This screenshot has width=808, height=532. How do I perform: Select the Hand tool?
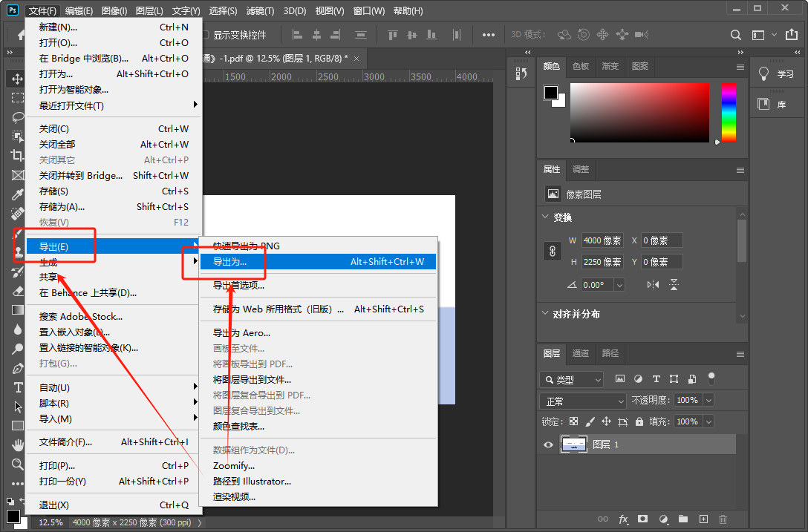pos(18,444)
